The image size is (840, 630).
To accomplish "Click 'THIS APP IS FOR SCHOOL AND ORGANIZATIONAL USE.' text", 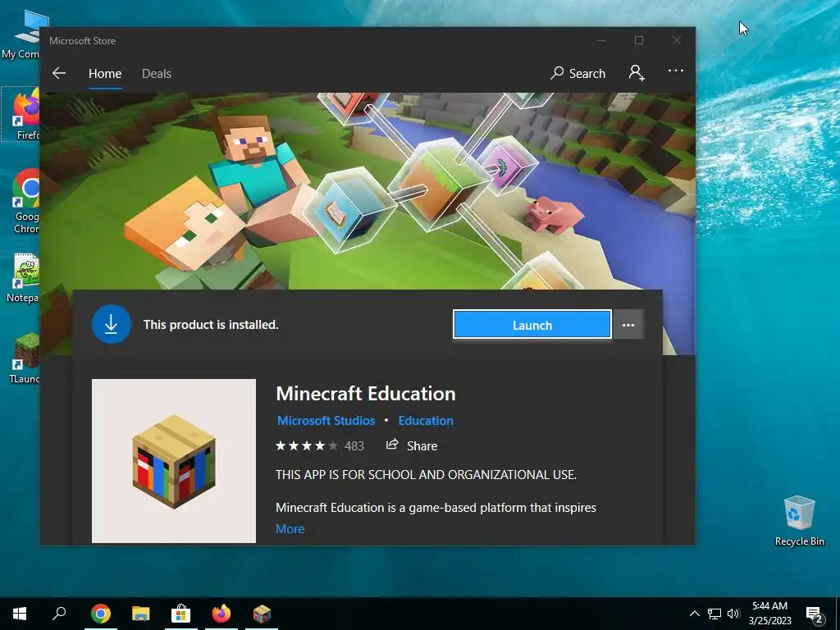I will point(426,475).
